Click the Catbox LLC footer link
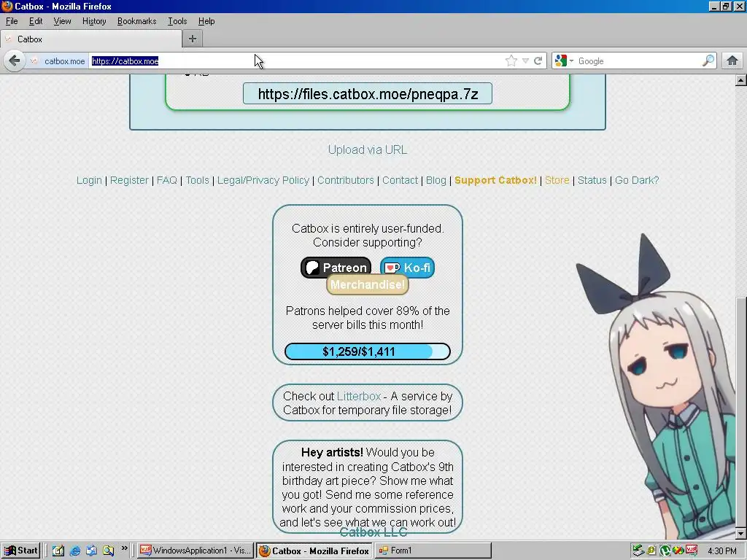Image resolution: width=747 pixels, height=560 pixels. point(373,532)
